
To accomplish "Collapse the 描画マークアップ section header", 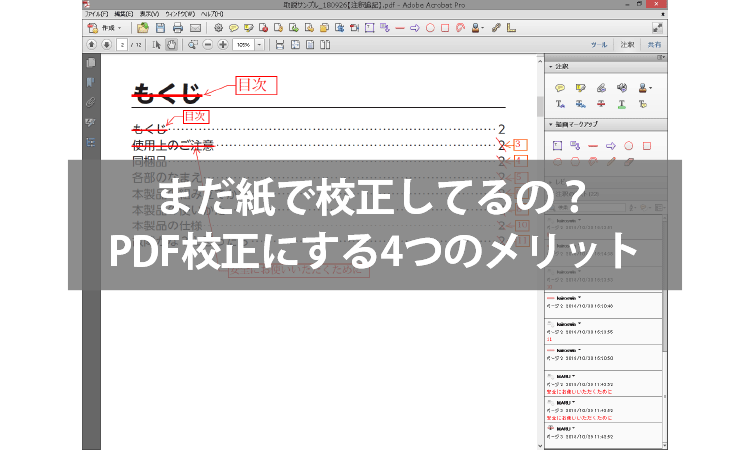I will [x=605, y=124].
